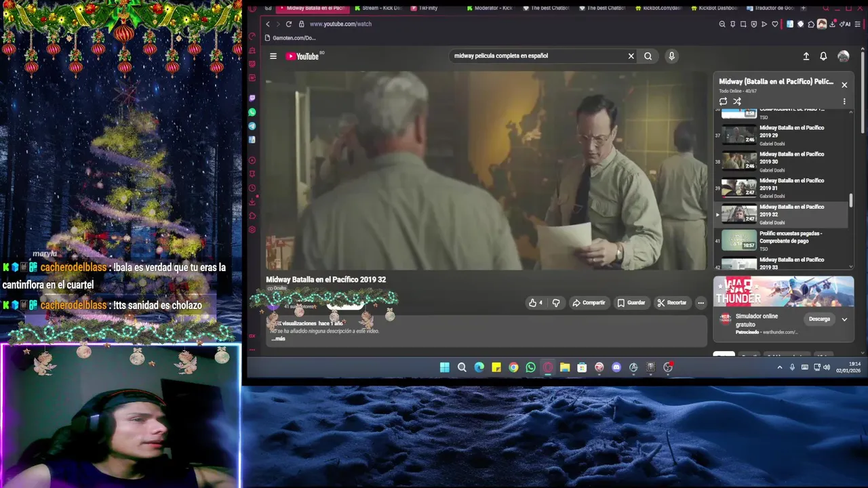This screenshot has width=868, height=488.
Task: Open Telegram in Opera sidebar
Action: click(x=252, y=126)
